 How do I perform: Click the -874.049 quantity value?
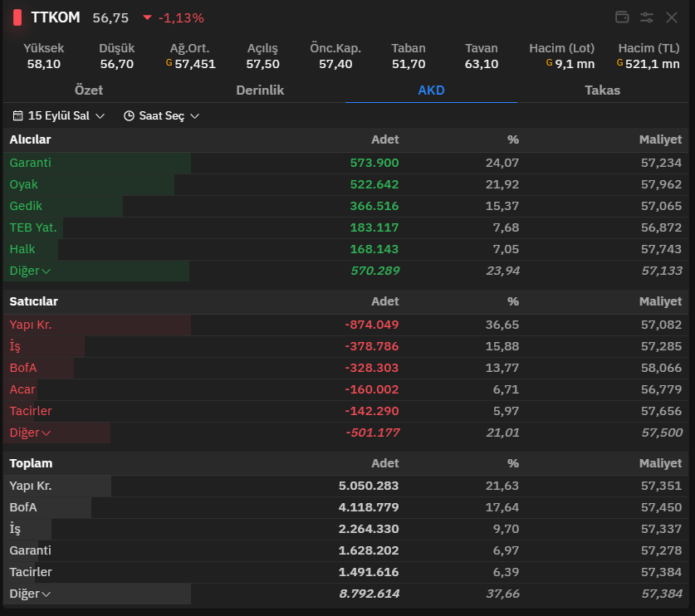tap(371, 325)
